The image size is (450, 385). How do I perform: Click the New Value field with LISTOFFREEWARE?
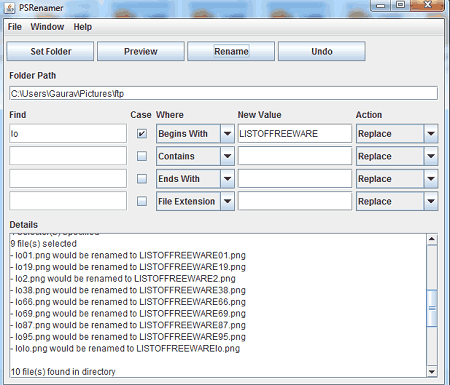(x=295, y=133)
